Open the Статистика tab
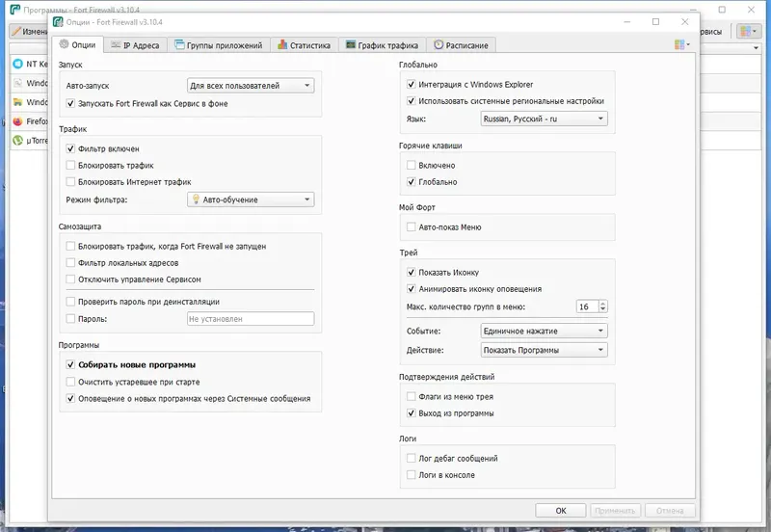Image resolution: width=771 pixels, height=532 pixels. tap(305, 45)
